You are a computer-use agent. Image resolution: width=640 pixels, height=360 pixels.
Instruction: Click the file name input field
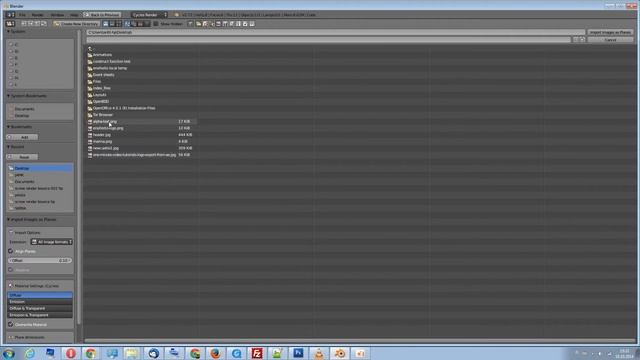(328, 40)
